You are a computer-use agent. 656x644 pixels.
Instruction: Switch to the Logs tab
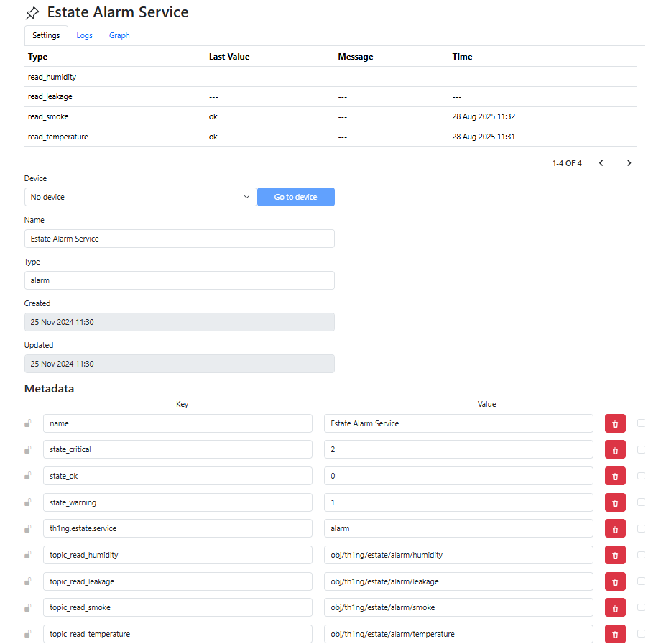[x=84, y=35]
